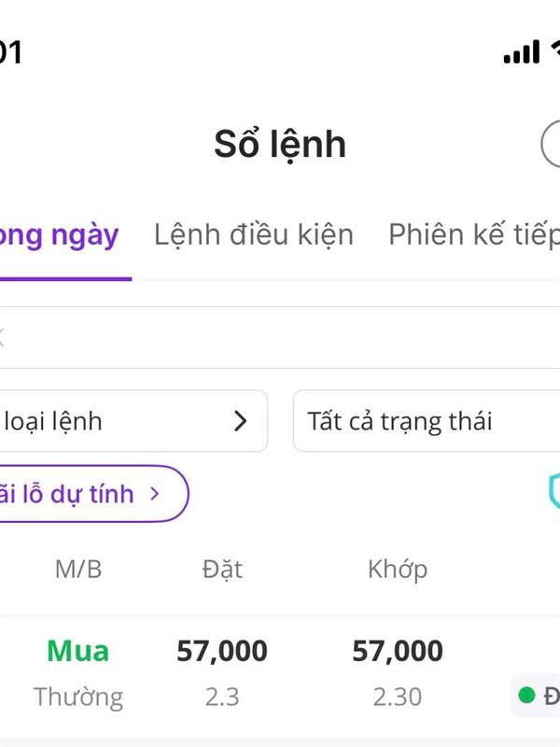Switch to the Lệnh điều kiện tab
The width and height of the screenshot is (560, 747).
pyautogui.click(x=254, y=234)
